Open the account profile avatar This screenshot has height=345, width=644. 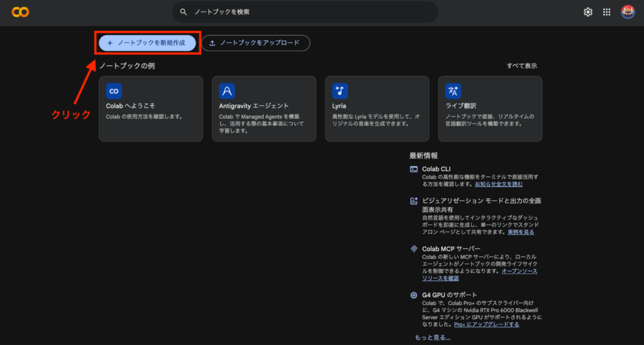pyautogui.click(x=628, y=13)
